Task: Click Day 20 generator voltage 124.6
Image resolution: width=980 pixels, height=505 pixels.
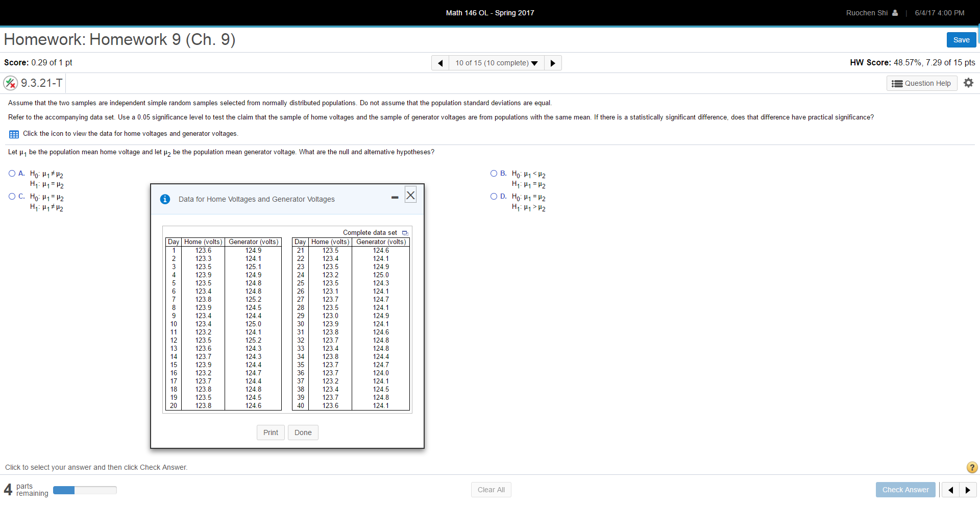Action: pos(253,406)
